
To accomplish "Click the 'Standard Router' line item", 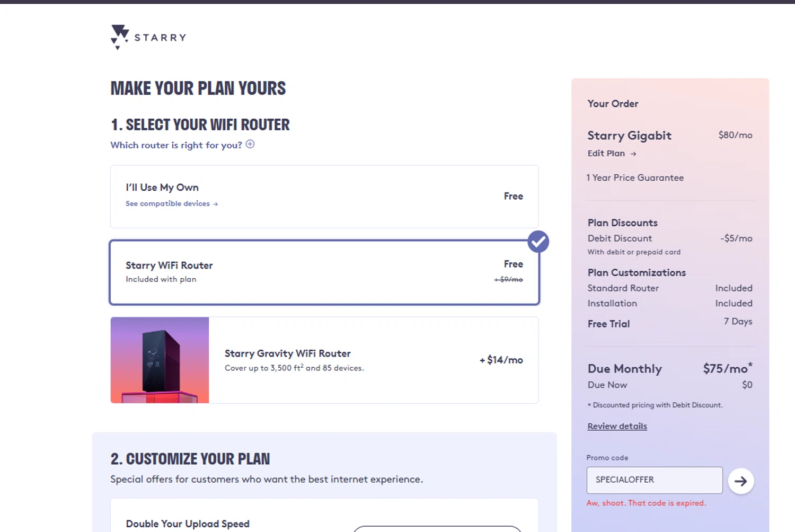I will (623, 288).
